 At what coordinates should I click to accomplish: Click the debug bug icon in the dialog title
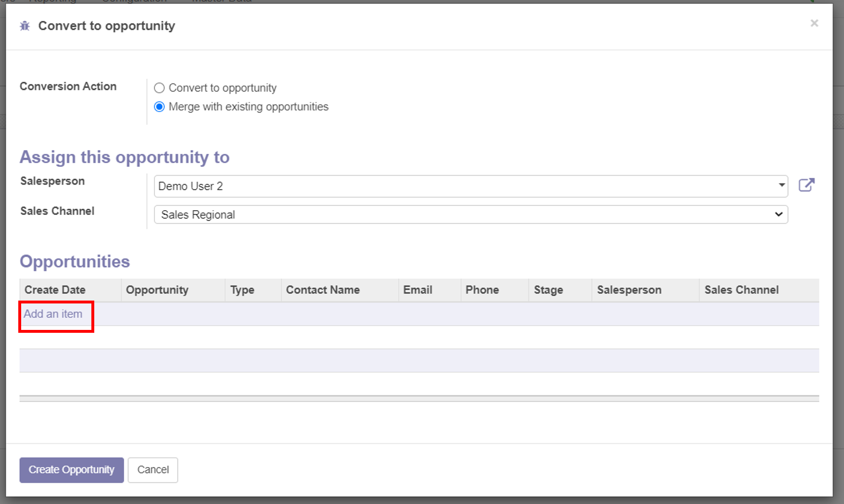click(25, 26)
